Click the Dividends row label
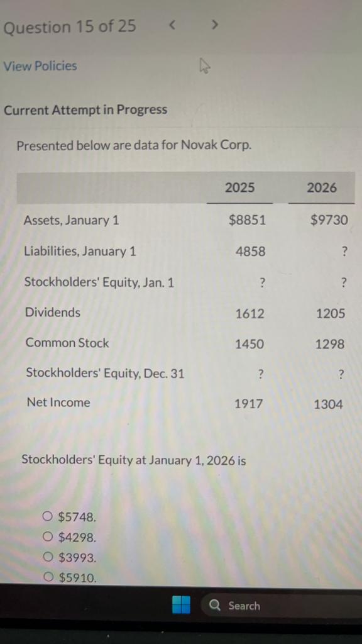 coord(52,312)
